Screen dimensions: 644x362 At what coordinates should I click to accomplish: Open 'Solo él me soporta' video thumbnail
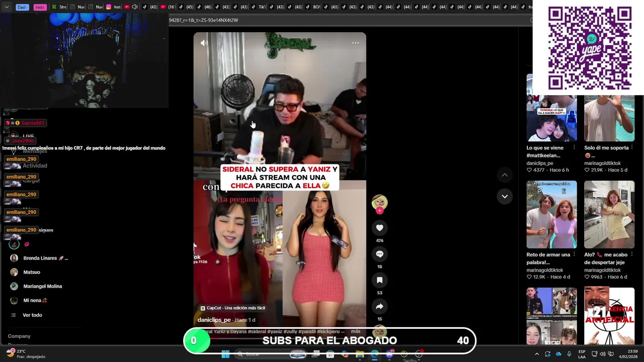point(609,118)
